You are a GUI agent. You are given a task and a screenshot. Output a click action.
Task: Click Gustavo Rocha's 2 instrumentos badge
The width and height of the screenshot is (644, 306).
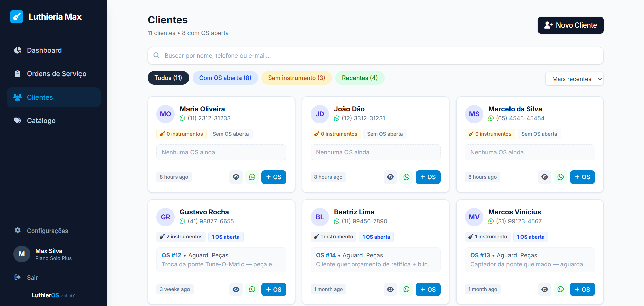click(x=181, y=237)
